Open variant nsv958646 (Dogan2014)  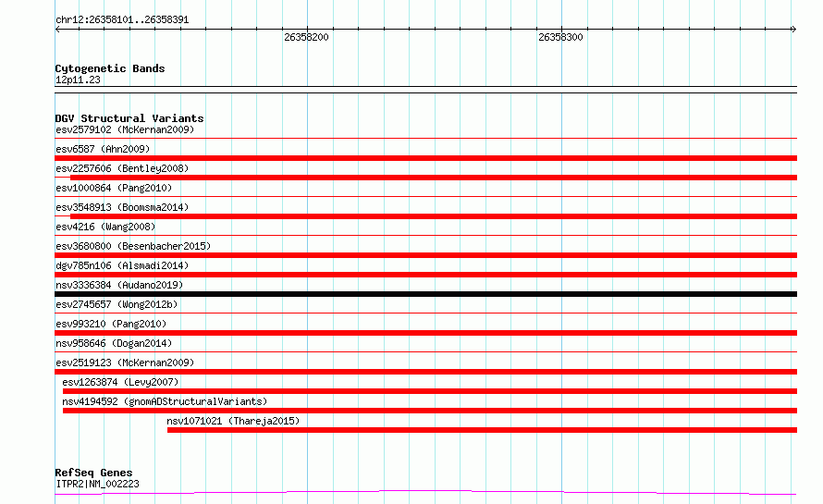(114, 343)
